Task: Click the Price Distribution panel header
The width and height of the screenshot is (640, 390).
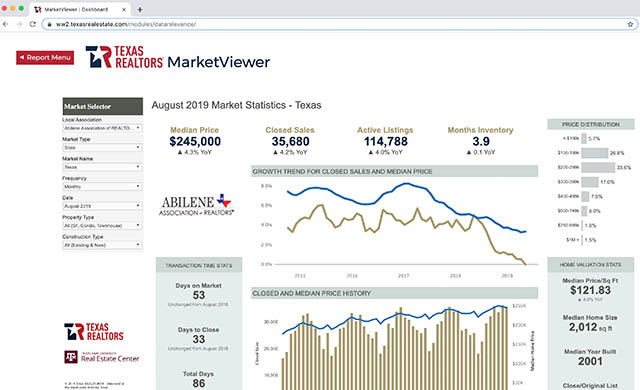Action: [x=591, y=124]
